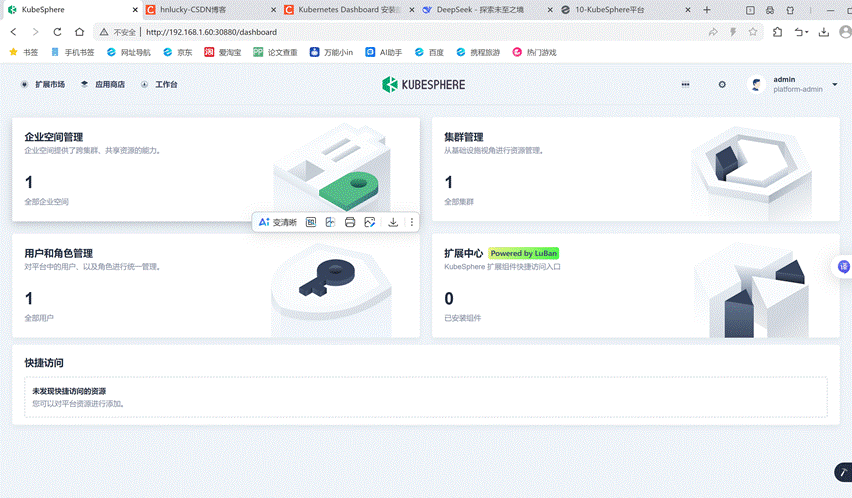852x498 pixels.
Task: Close the DeepSeek tab
Action: click(550, 10)
